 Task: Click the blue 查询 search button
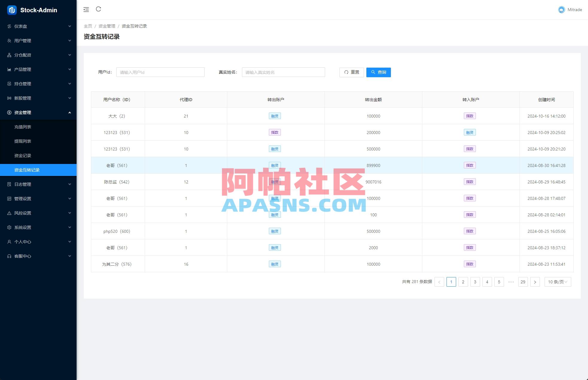click(378, 72)
